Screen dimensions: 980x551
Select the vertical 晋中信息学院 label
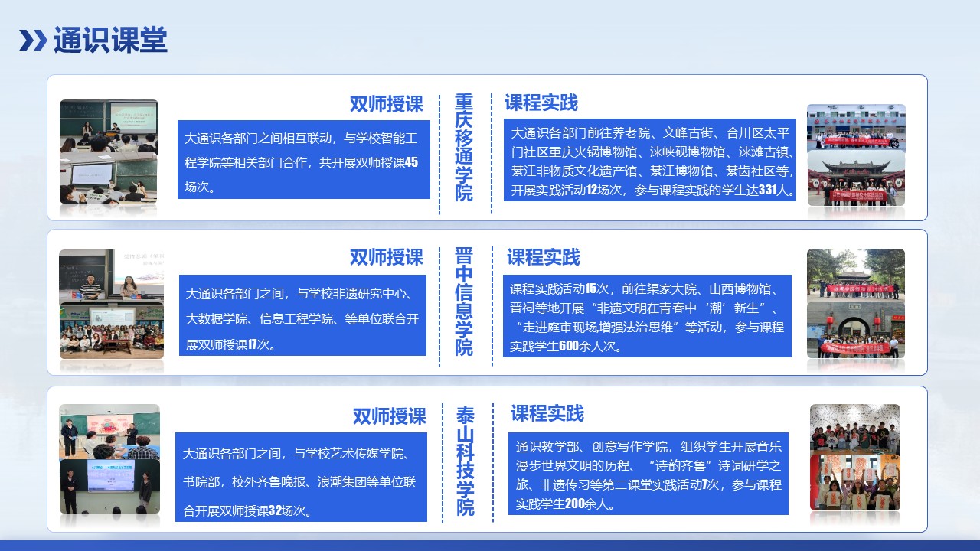point(464,302)
